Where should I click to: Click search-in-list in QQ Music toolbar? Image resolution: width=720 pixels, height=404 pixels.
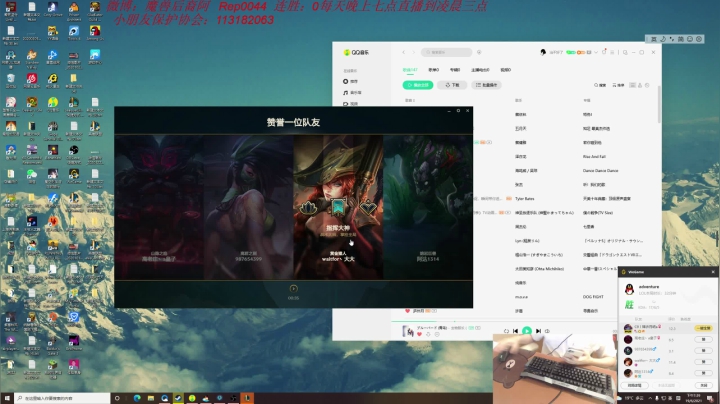600,85
